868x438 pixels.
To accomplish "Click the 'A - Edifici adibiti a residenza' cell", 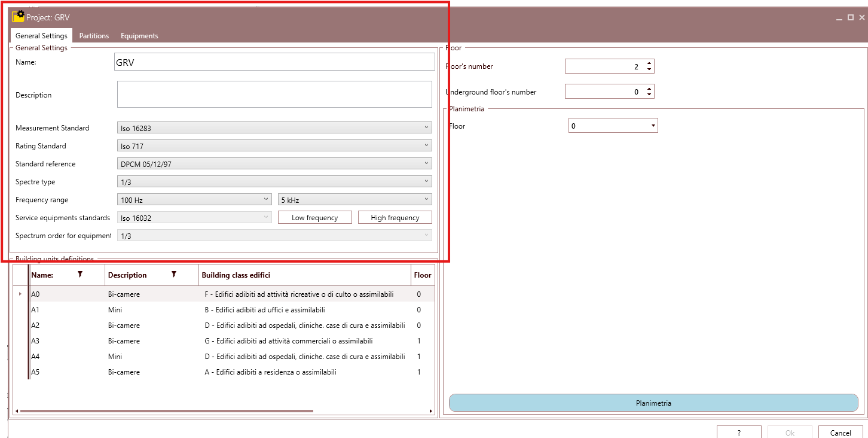I will coord(270,372).
